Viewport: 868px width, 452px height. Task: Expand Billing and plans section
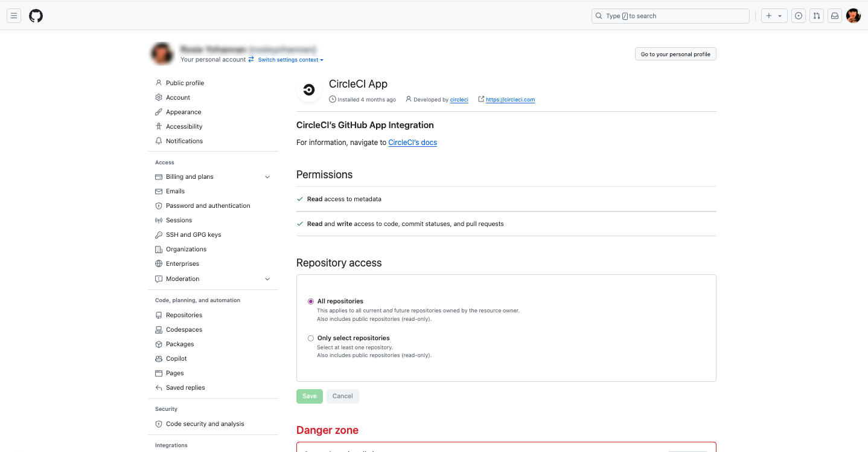[267, 176]
